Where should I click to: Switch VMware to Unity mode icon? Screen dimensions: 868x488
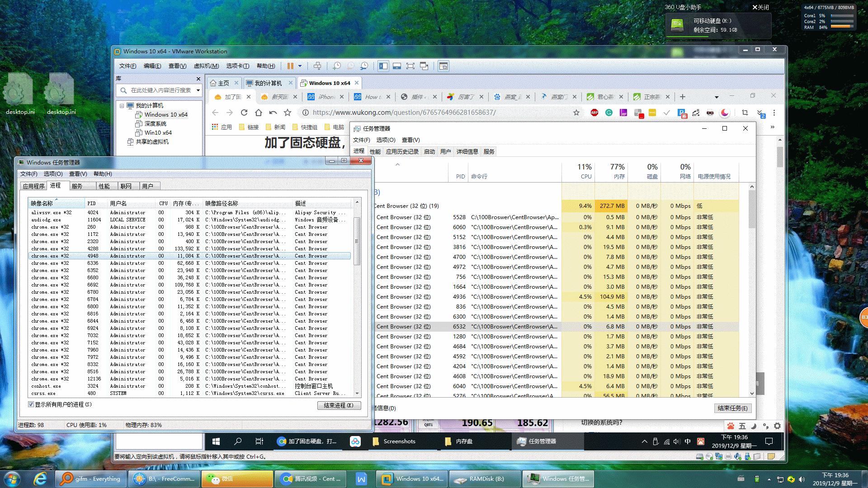tap(424, 66)
